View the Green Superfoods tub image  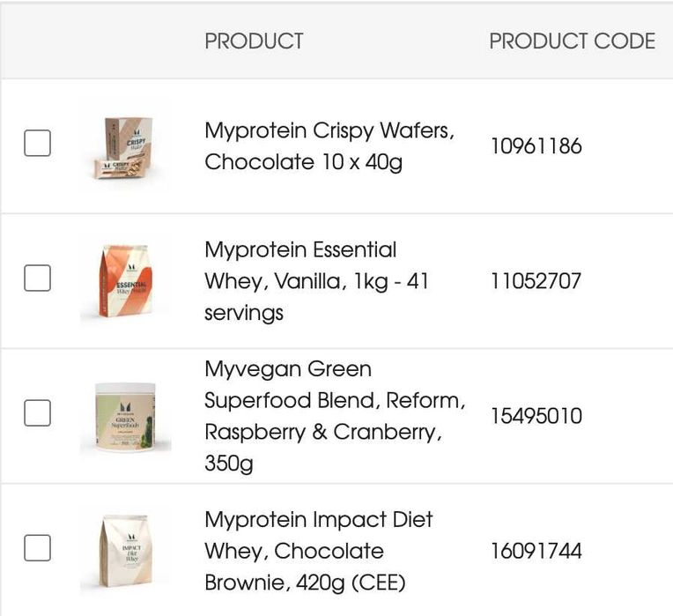125,417
